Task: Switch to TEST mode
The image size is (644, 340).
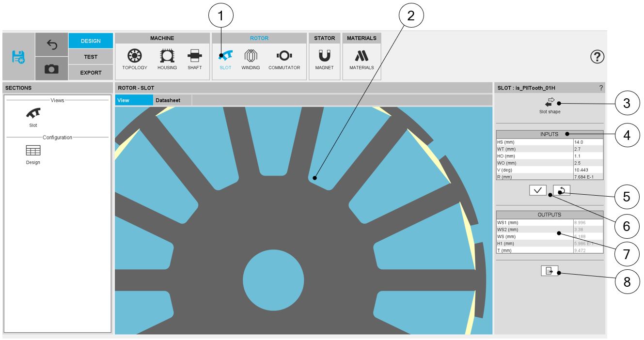Action: coord(91,57)
